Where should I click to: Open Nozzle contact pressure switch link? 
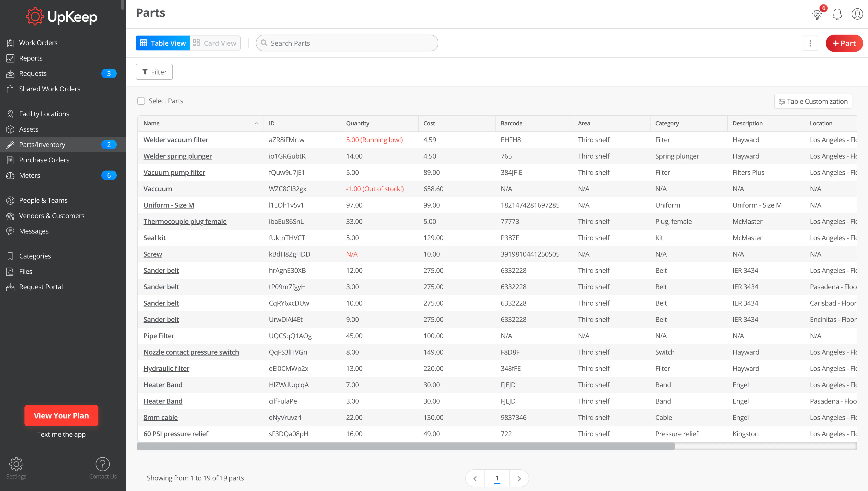point(191,352)
